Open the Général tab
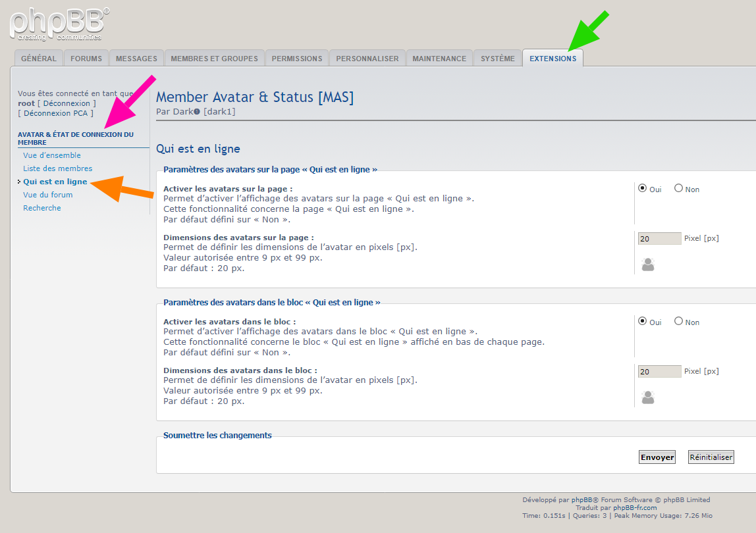This screenshot has width=756, height=533. tap(39, 59)
